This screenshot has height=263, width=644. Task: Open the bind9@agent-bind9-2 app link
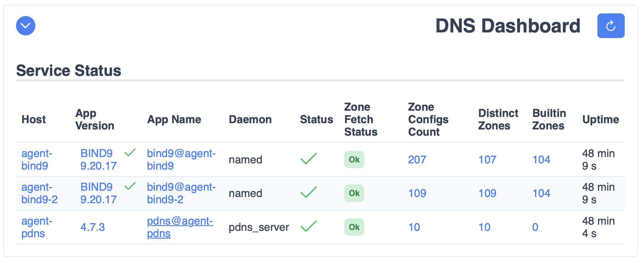click(181, 193)
